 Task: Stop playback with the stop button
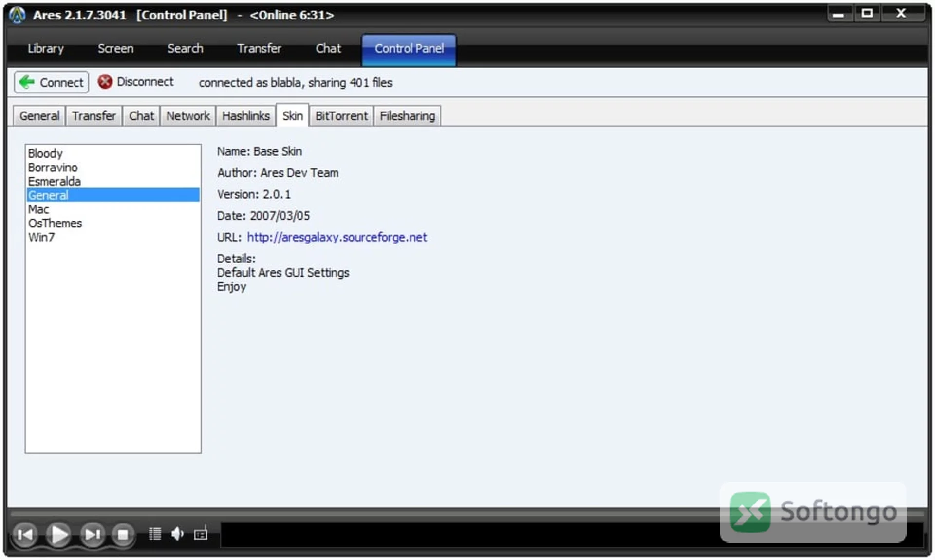tap(123, 535)
